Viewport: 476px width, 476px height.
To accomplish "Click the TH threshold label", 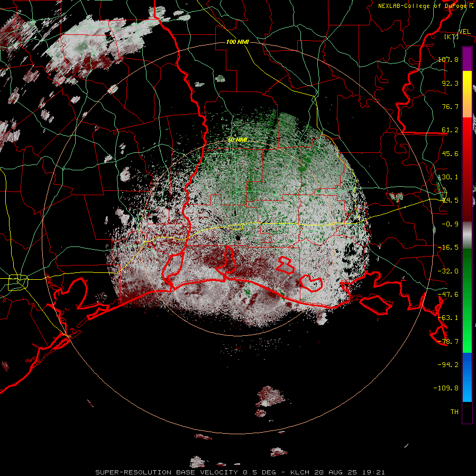I will 454,412.
